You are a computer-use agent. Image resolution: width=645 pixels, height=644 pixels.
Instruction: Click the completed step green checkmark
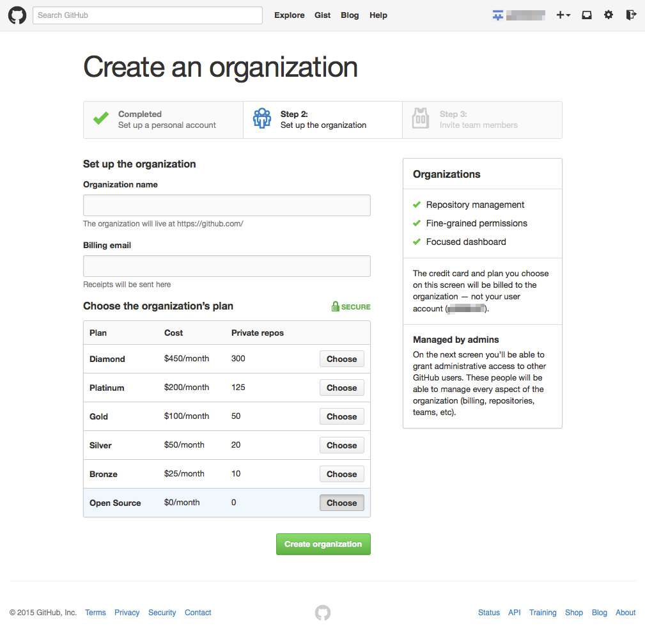click(100, 118)
